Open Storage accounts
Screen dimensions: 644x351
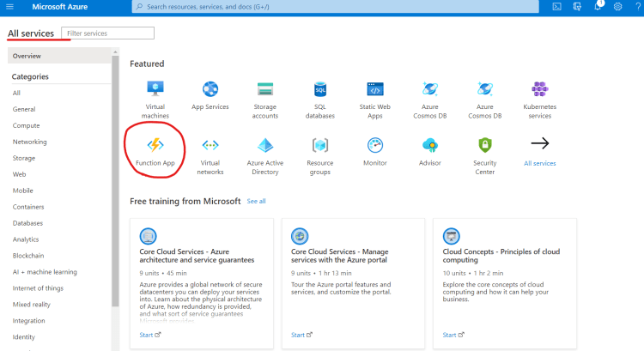265,100
